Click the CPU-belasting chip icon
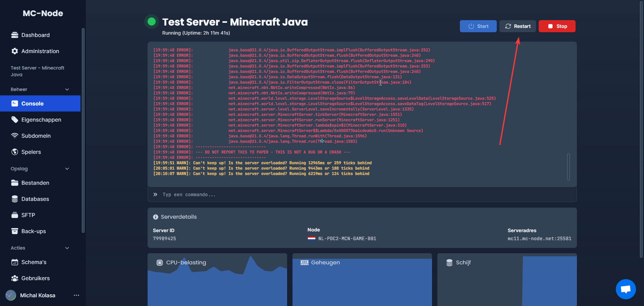Viewport: 644px width, 306px height. [x=160, y=263]
